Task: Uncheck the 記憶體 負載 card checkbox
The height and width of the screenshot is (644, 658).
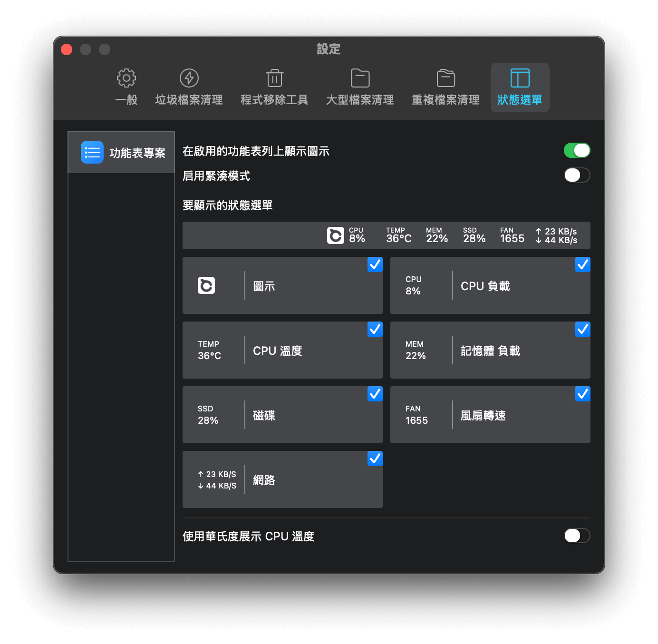Action: click(x=583, y=329)
